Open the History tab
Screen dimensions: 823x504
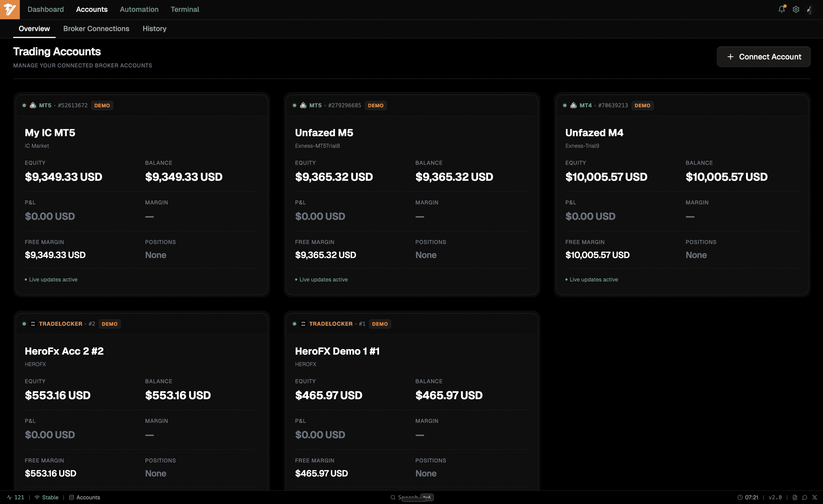154,29
